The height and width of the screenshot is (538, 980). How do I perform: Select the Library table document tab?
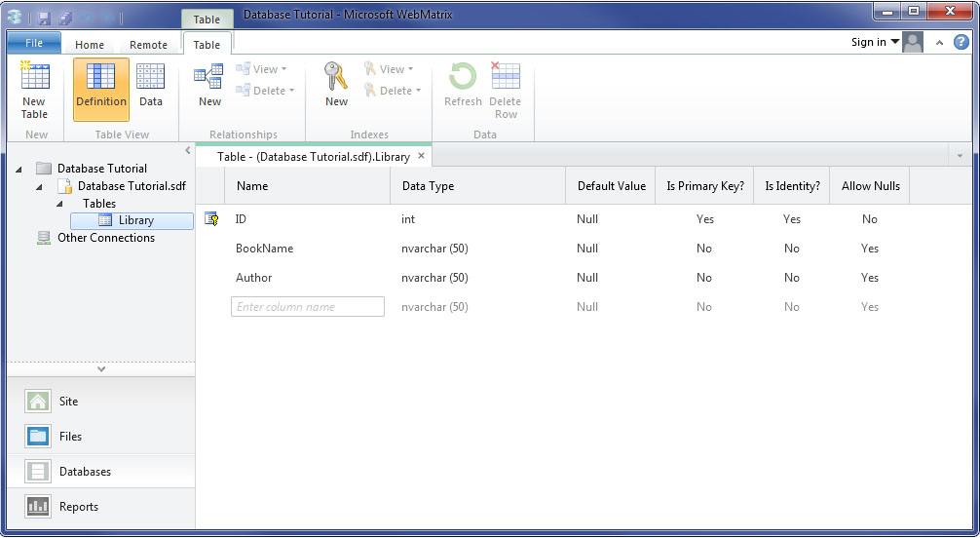(313, 156)
